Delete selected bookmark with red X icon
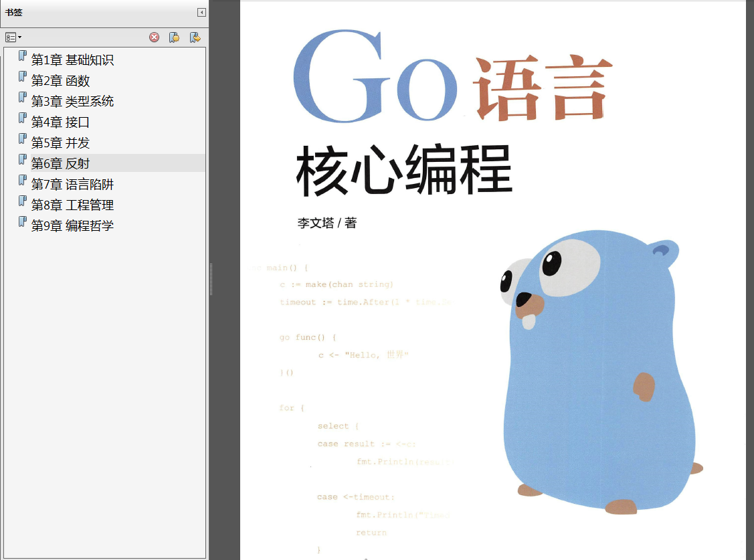The height and width of the screenshot is (560, 754). [154, 37]
